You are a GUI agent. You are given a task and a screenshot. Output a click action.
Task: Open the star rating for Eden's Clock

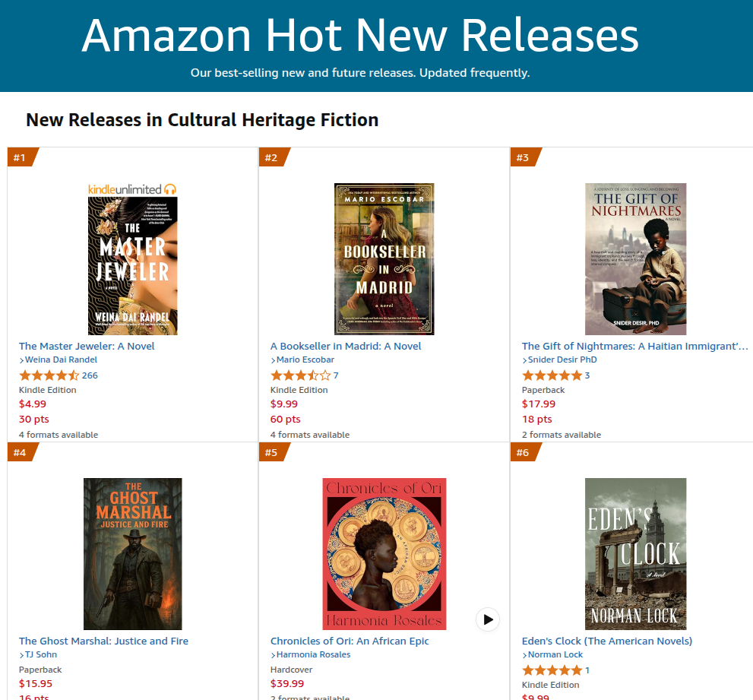pyautogui.click(x=552, y=670)
